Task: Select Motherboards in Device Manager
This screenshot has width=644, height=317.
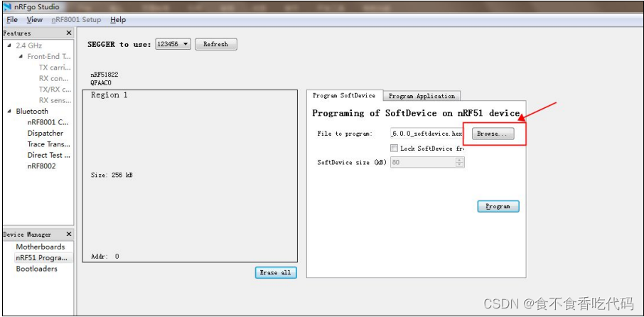Action: click(41, 247)
